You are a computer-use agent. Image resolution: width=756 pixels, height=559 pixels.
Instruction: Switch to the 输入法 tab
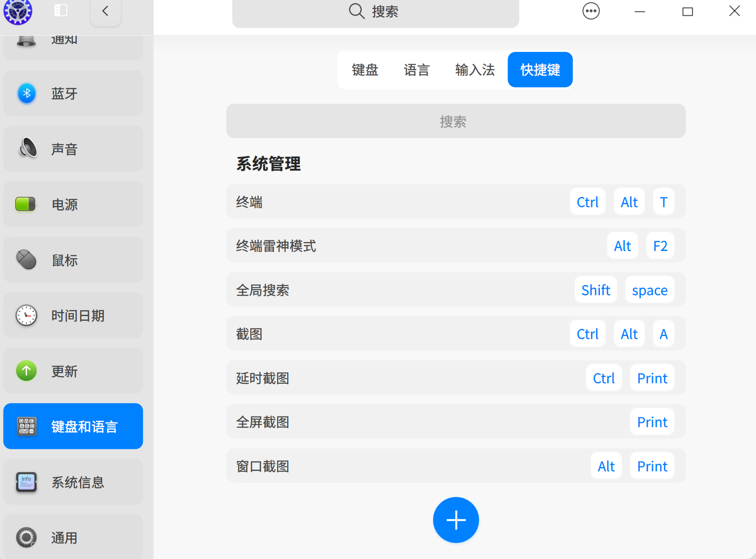[475, 70]
